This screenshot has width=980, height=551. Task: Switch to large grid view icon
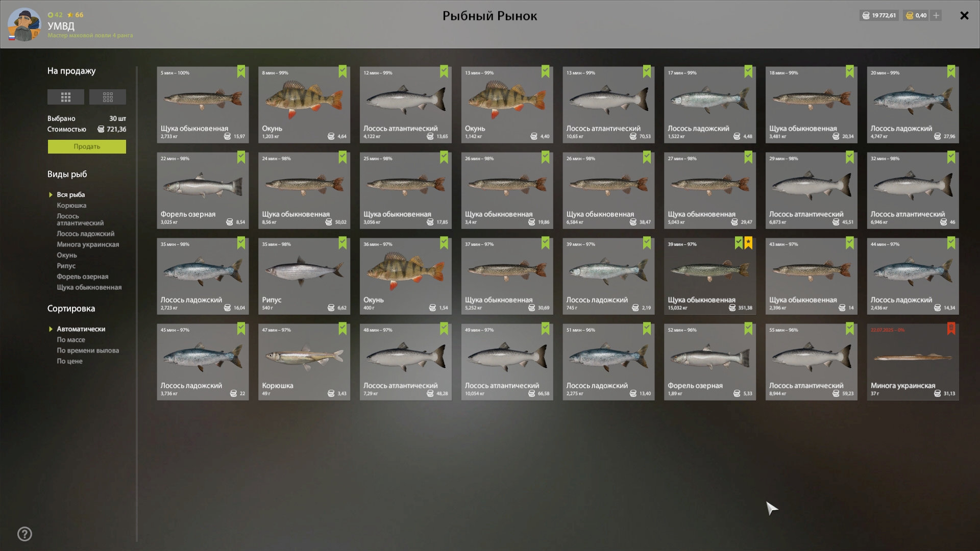(66, 97)
